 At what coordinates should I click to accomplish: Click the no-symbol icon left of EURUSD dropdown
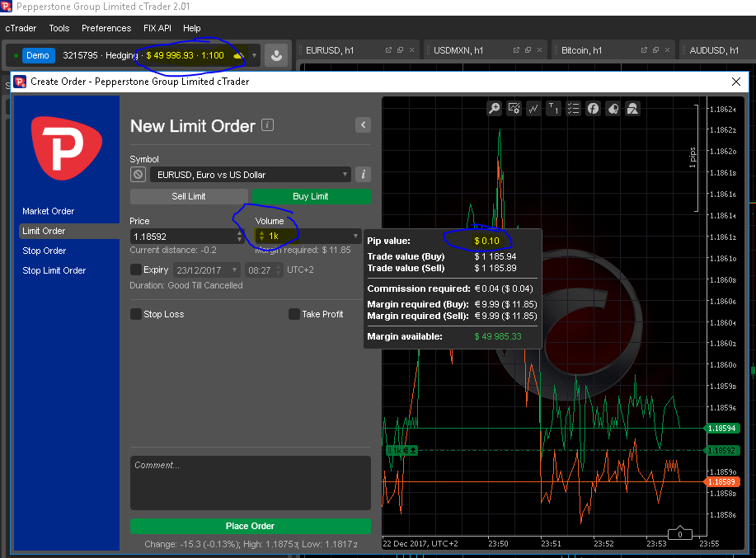click(138, 174)
